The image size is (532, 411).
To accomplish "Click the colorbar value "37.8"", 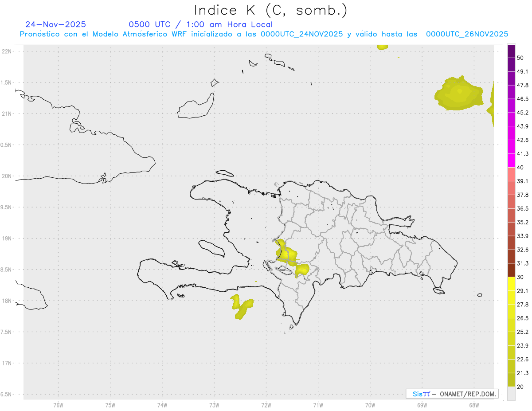I will click(523, 195).
